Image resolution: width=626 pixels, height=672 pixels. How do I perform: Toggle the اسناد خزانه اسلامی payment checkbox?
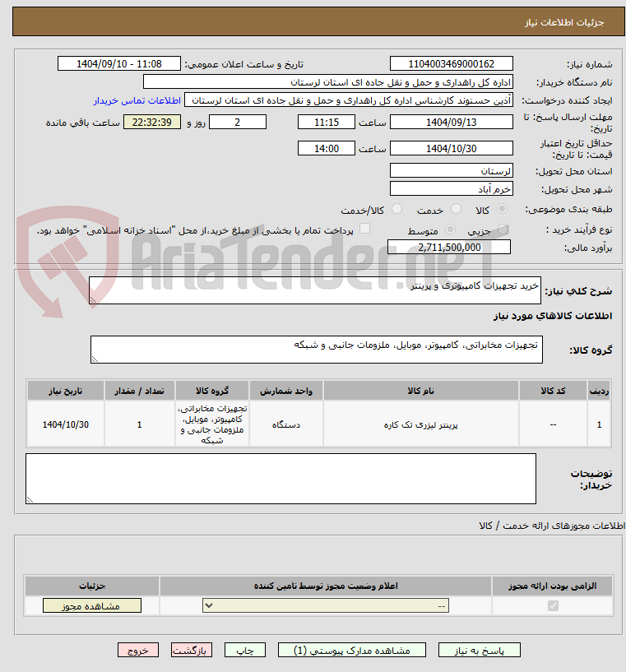point(364,229)
